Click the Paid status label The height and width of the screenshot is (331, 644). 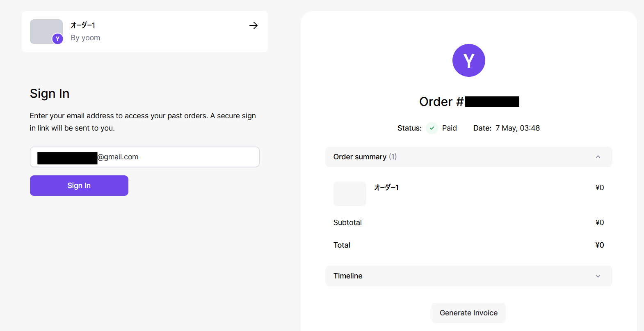pyautogui.click(x=450, y=128)
